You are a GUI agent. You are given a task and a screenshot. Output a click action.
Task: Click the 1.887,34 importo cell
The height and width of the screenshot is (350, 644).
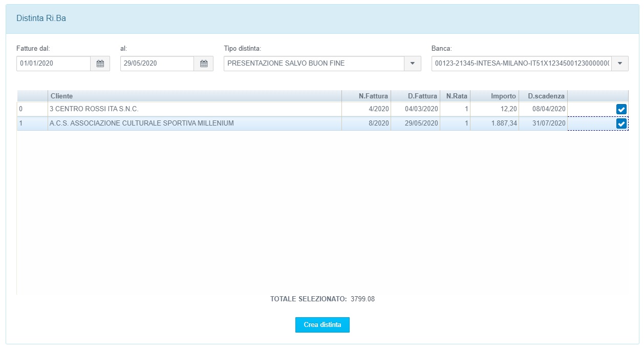click(495, 123)
